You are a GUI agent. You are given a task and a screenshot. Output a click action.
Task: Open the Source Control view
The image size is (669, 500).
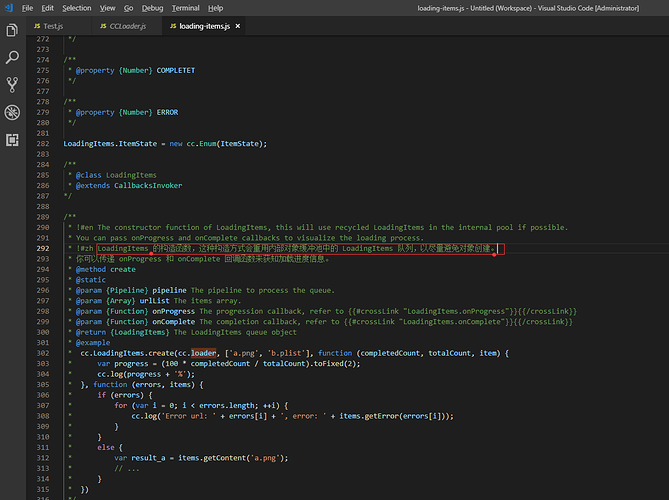(x=12, y=85)
